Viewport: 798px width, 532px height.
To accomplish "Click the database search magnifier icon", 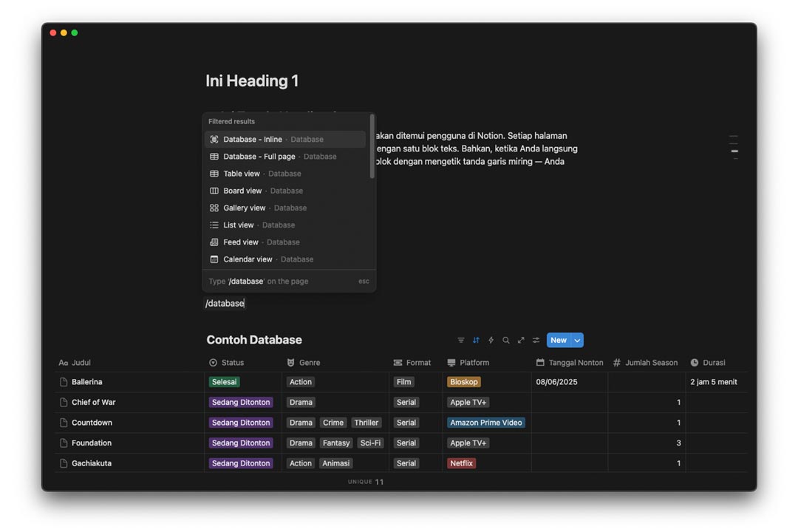I will pos(506,341).
